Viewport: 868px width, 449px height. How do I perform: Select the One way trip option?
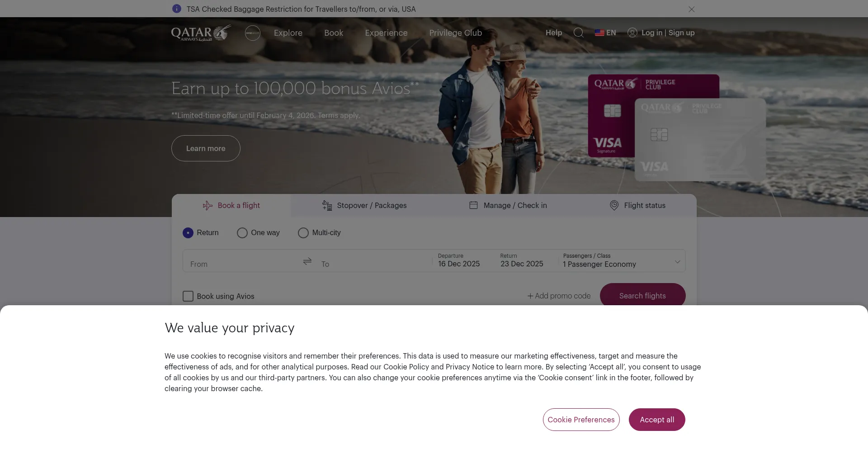coord(242,233)
